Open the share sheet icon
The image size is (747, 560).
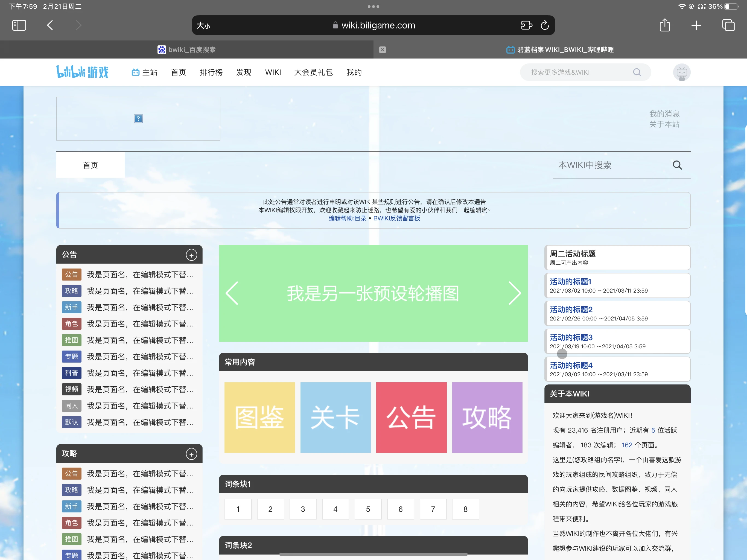click(x=665, y=25)
